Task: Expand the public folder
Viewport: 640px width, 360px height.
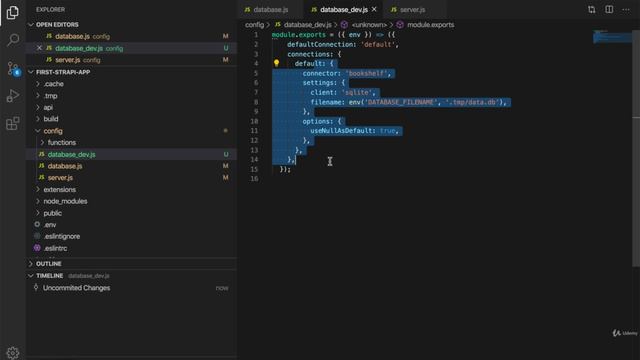Action: 53,213
